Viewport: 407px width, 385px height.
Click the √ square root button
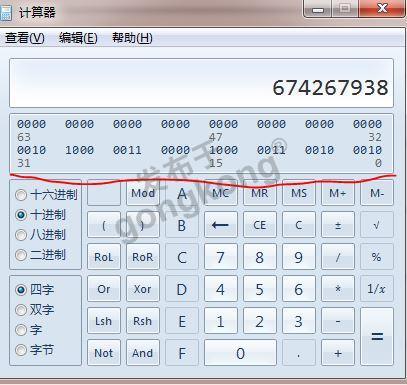[377, 225]
